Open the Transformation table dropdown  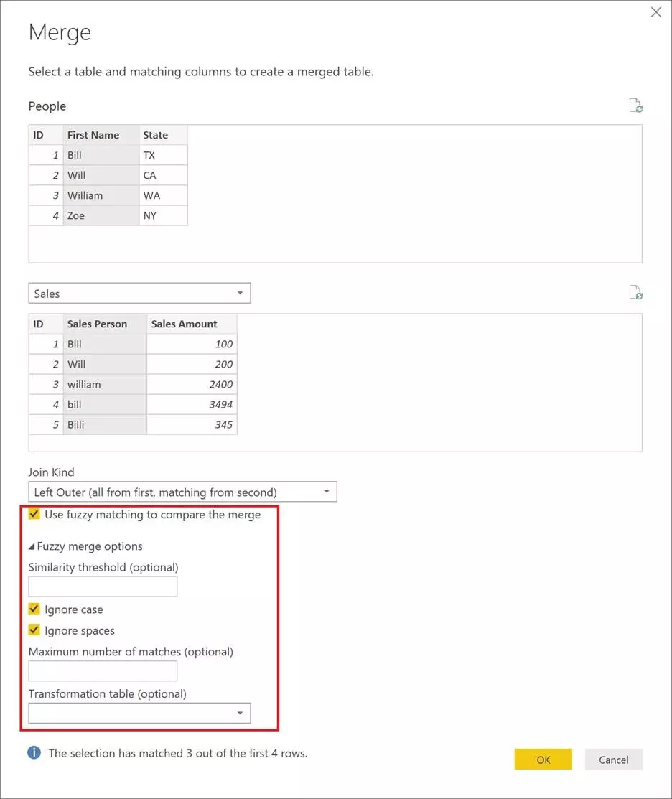[x=139, y=714]
